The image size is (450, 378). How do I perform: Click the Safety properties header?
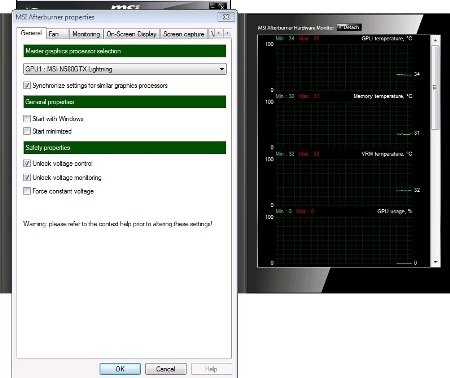125,147
